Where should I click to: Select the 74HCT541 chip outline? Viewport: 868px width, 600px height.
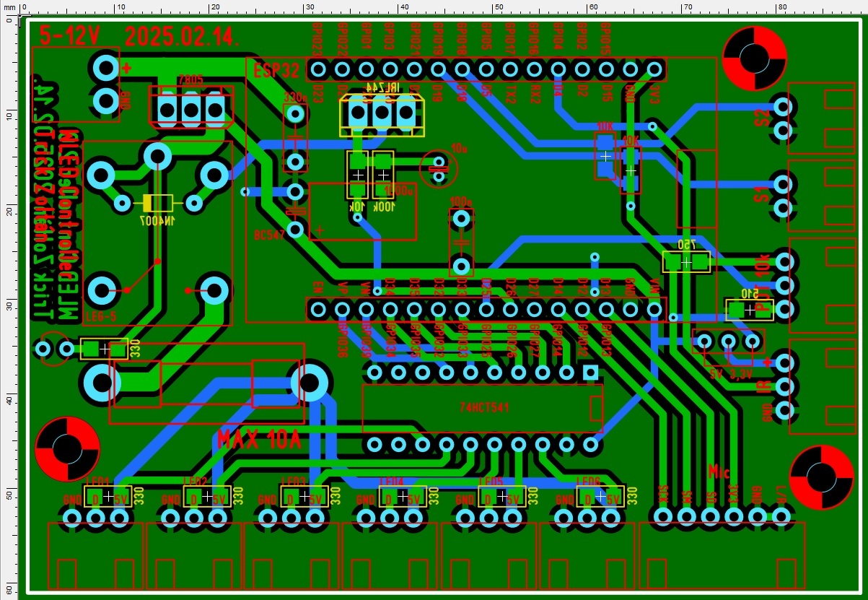pos(483,408)
